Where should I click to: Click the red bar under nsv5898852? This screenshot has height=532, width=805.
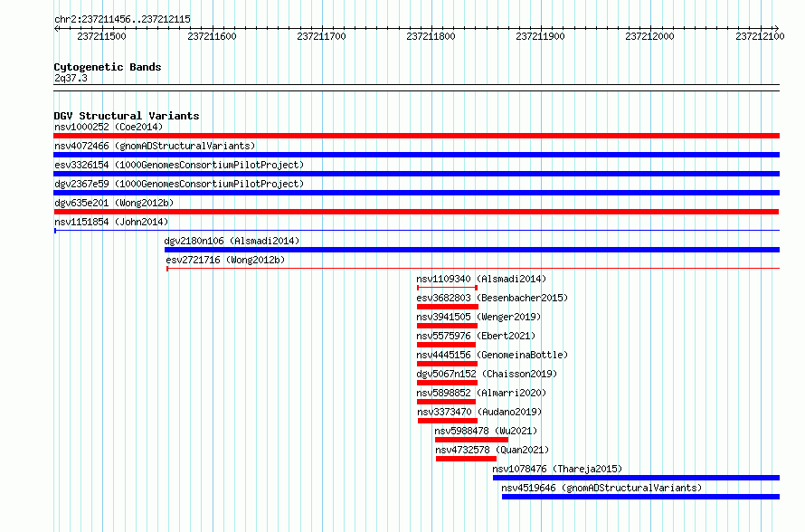(446, 402)
